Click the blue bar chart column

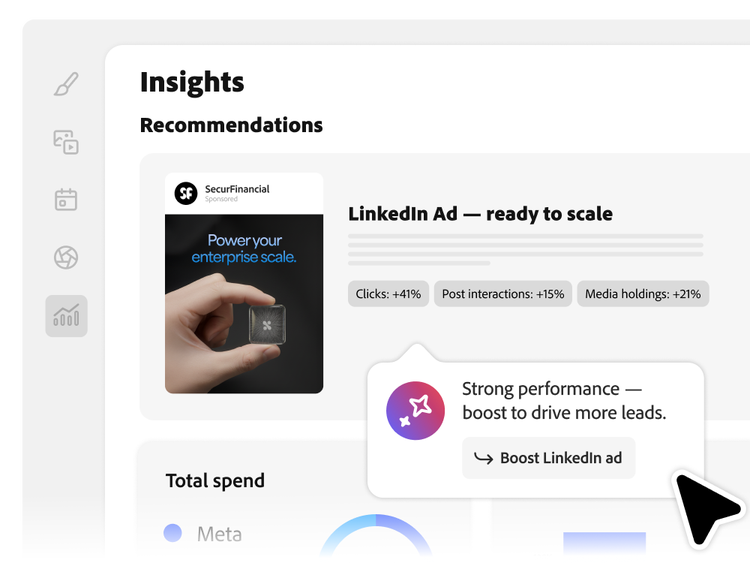tap(603, 544)
